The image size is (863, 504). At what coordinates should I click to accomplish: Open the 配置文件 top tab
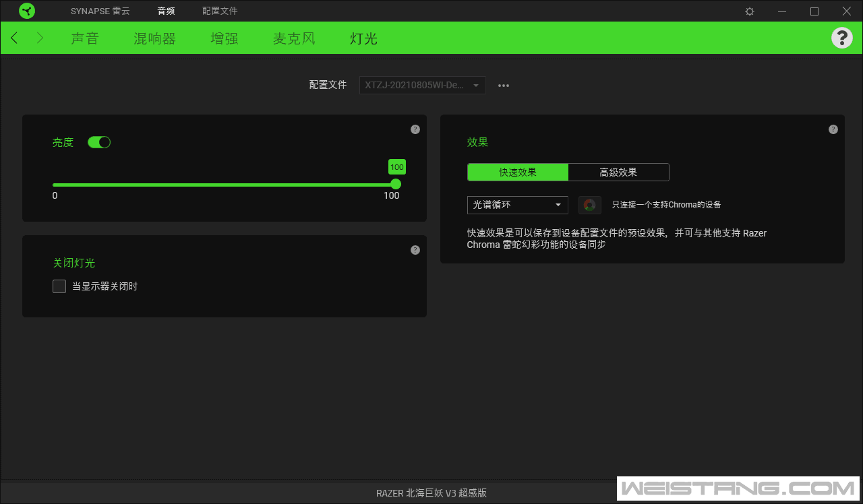pyautogui.click(x=220, y=11)
